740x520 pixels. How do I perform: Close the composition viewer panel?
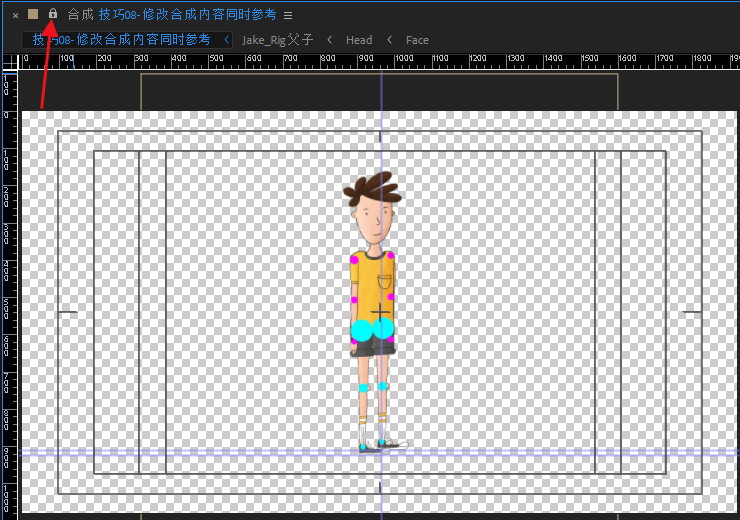[x=16, y=16]
